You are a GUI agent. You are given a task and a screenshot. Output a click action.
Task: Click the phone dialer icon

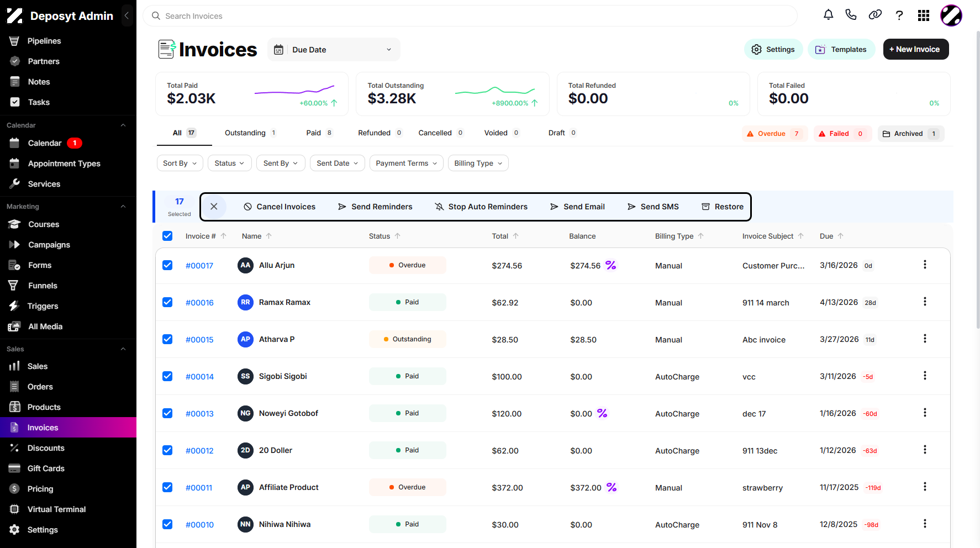(851, 15)
